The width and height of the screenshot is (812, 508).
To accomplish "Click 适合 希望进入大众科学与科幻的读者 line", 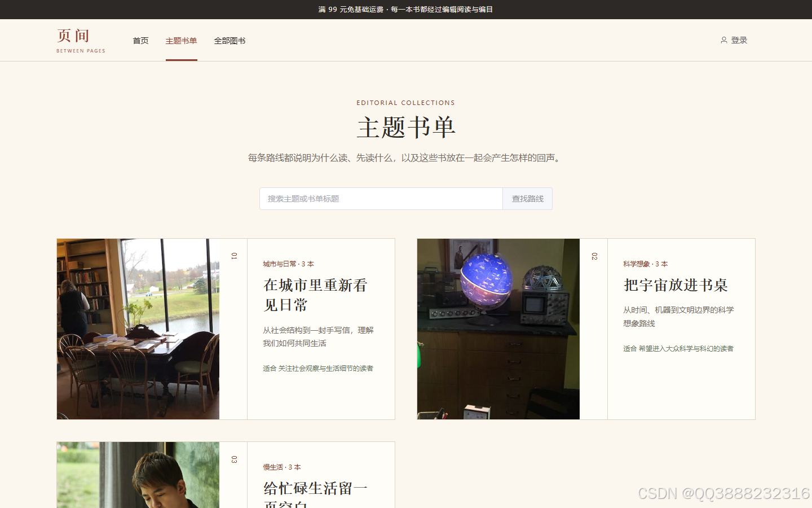I will [x=678, y=348].
